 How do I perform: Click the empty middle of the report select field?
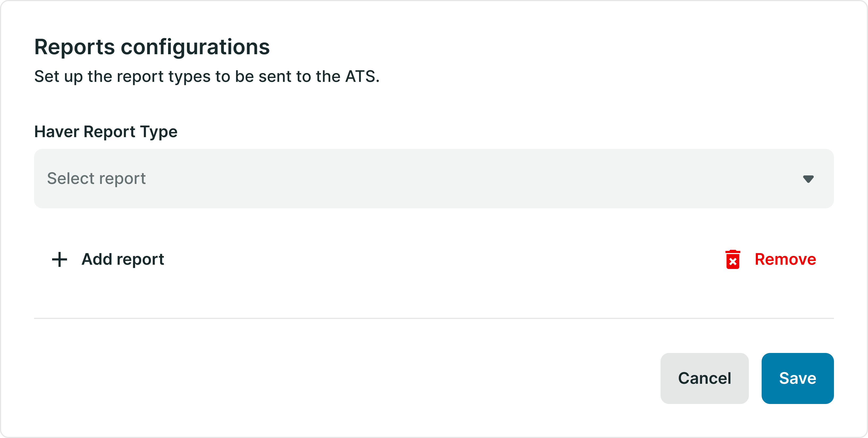[434, 178]
